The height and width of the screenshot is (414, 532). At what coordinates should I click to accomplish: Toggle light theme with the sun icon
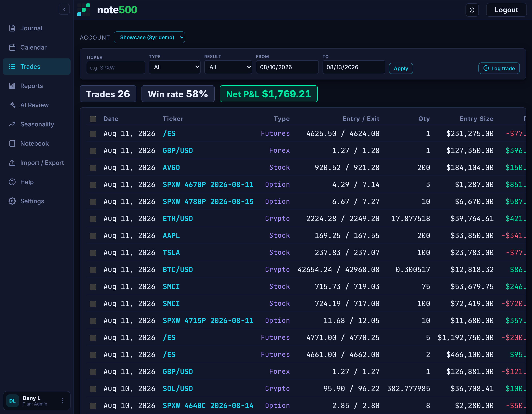472,10
